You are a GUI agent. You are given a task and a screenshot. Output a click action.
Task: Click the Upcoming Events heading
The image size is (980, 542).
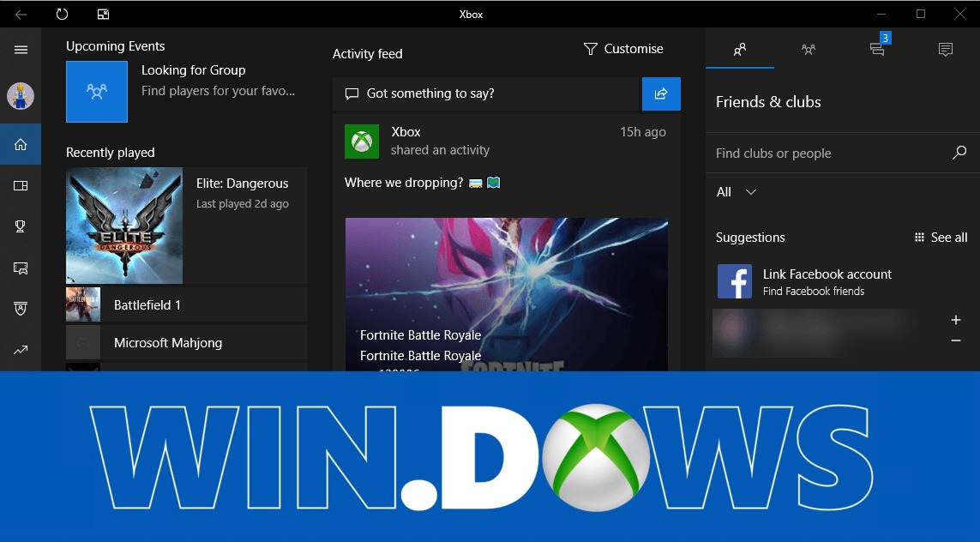coord(116,46)
